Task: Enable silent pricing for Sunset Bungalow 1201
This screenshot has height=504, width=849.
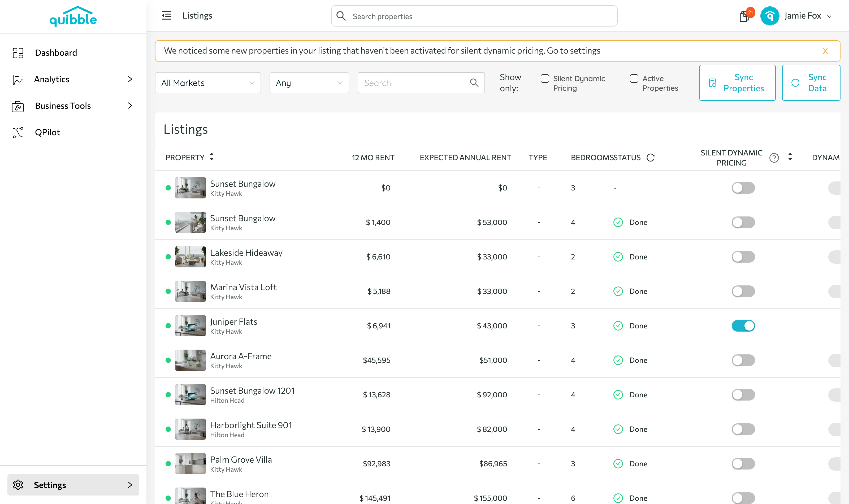Action: (743, 395)
